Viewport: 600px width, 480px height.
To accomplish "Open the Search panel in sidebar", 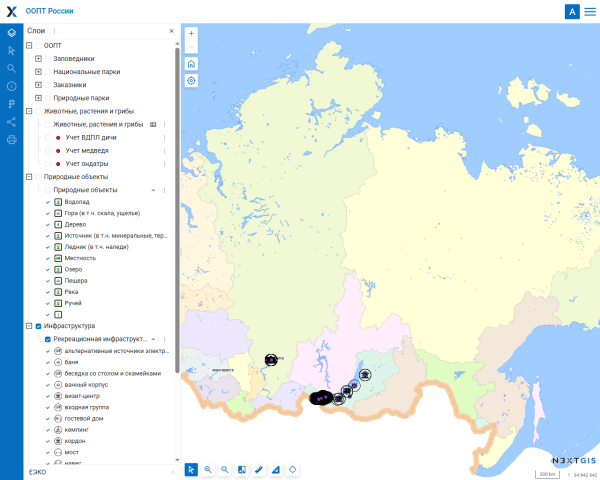I will pos(11,68).
